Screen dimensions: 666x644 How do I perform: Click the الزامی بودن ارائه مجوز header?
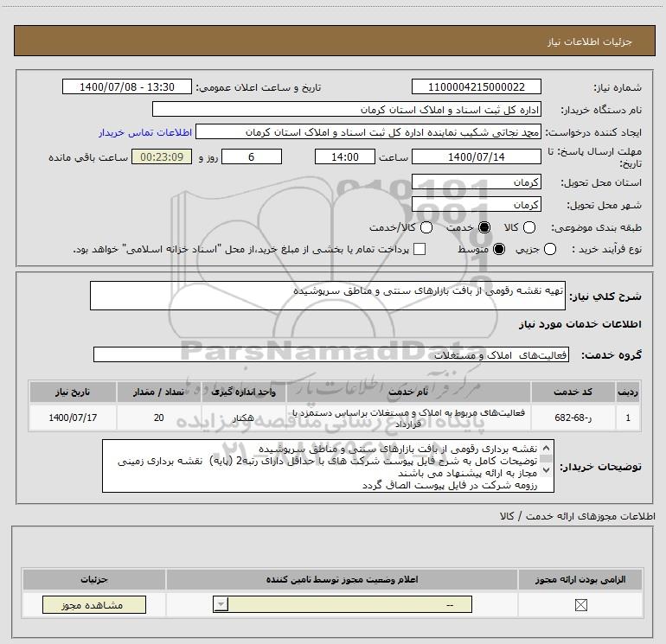click(580, 579)
